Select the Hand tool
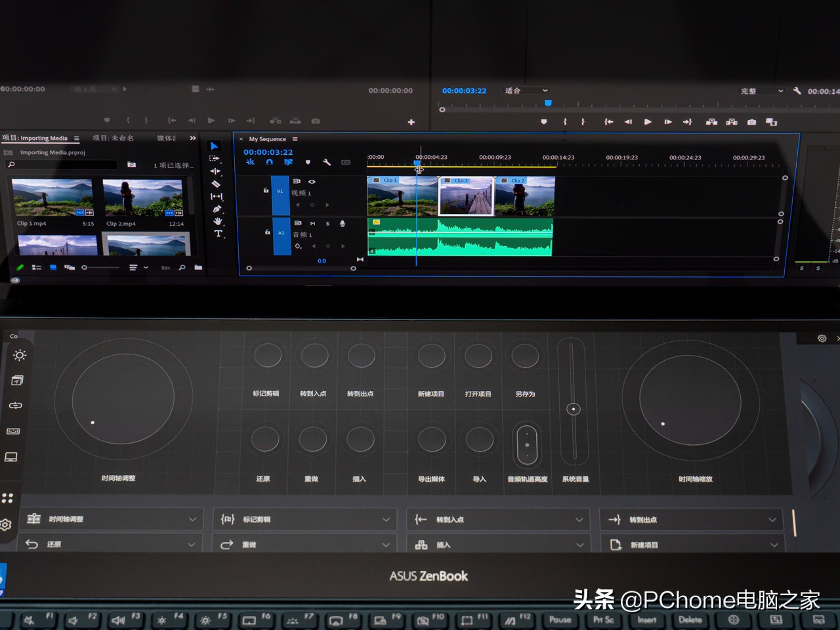840x630 pixels. pos(217,221)
